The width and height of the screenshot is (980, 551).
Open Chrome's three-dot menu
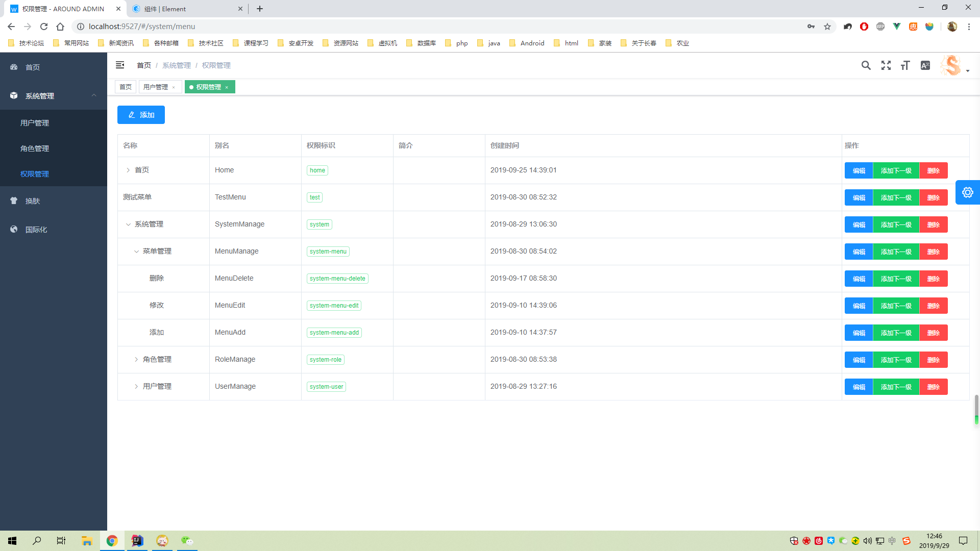coord(969,27)
